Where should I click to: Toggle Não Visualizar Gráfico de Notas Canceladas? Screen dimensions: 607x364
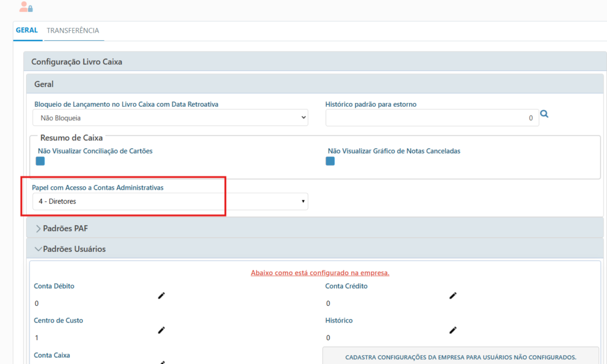coord(330,161)
